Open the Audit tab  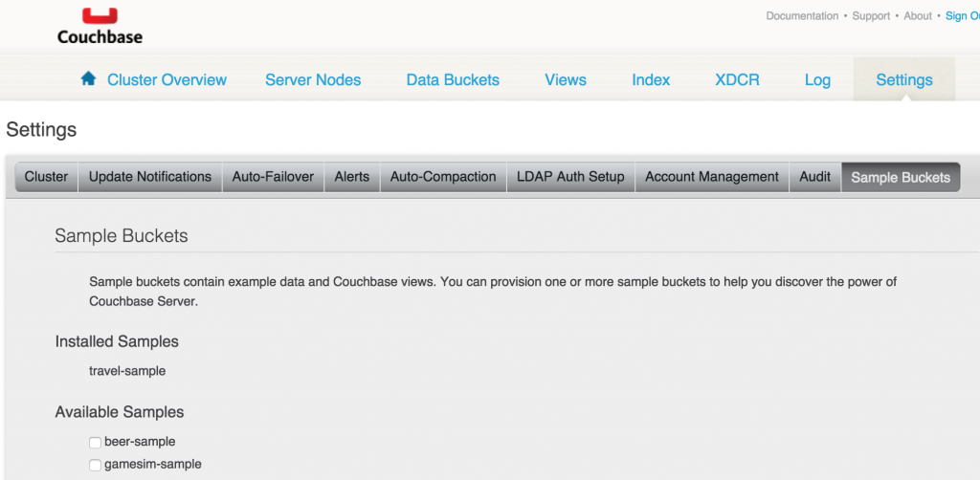(815, 177)
